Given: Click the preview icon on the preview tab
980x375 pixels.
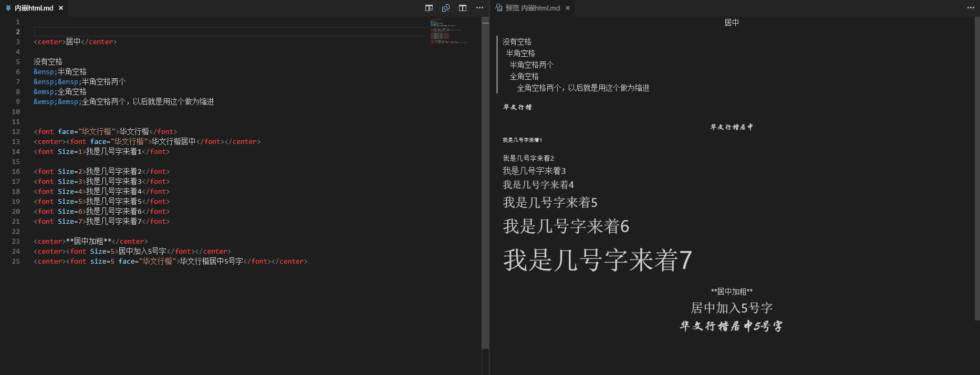Looking at the screenshot, I should pyautogui.click(x=499, y=8).
